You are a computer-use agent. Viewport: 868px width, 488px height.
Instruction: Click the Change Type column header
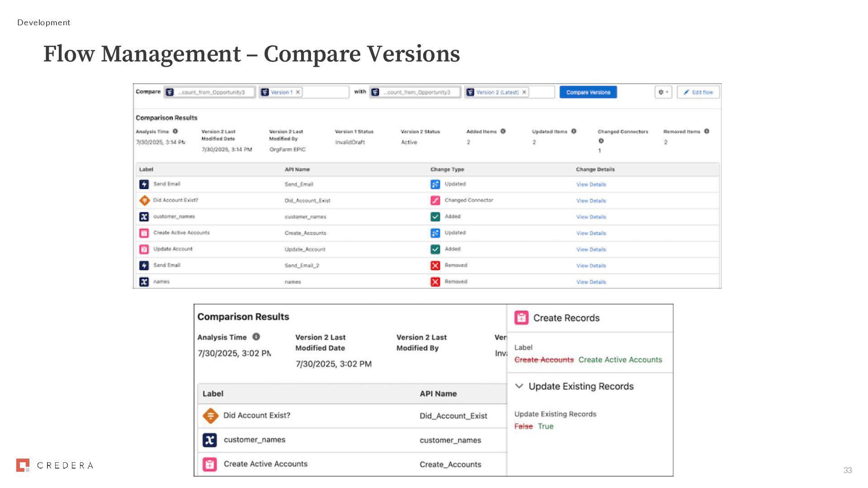coord(447,169)
